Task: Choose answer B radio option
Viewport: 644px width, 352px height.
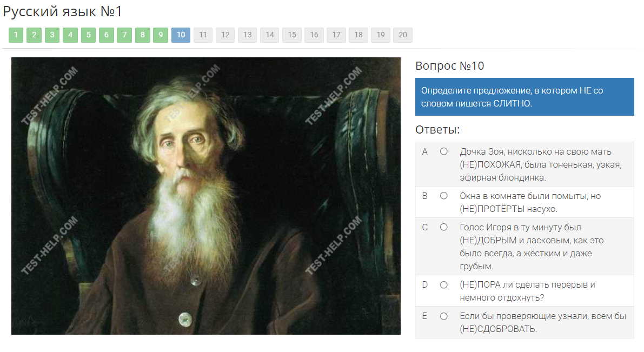Action: [x=443, y=196]
